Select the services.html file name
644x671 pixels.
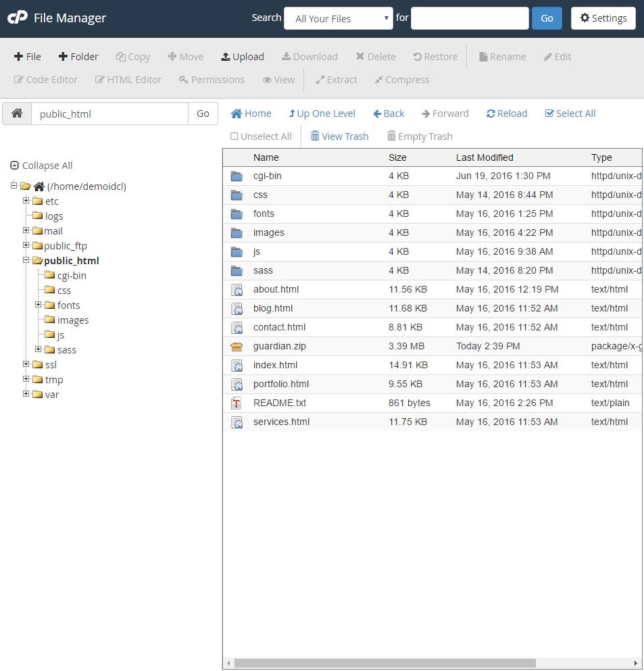281,422
